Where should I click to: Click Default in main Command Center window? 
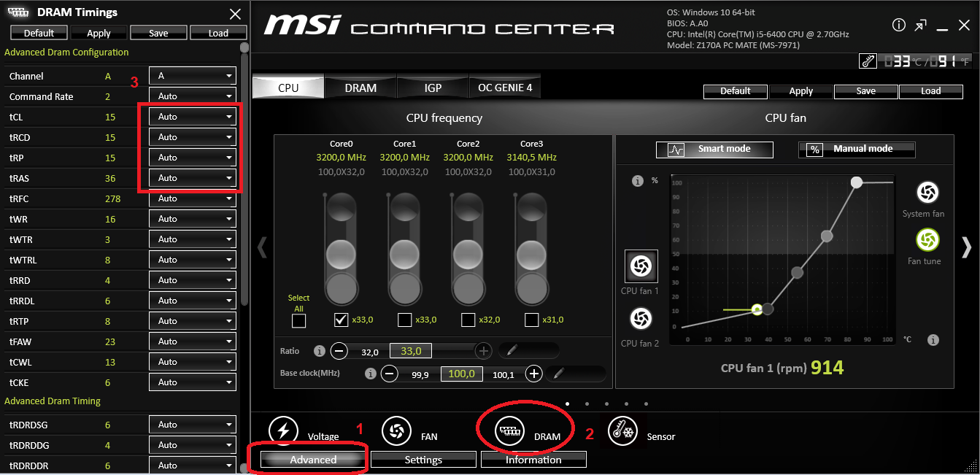point(736,91)
